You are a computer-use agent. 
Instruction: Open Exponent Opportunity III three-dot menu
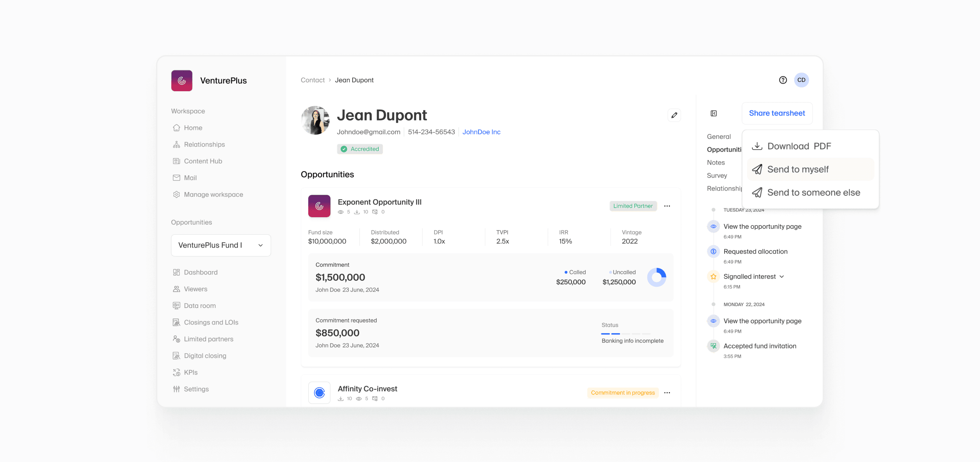pyautogui.click(x=667, y=206)
